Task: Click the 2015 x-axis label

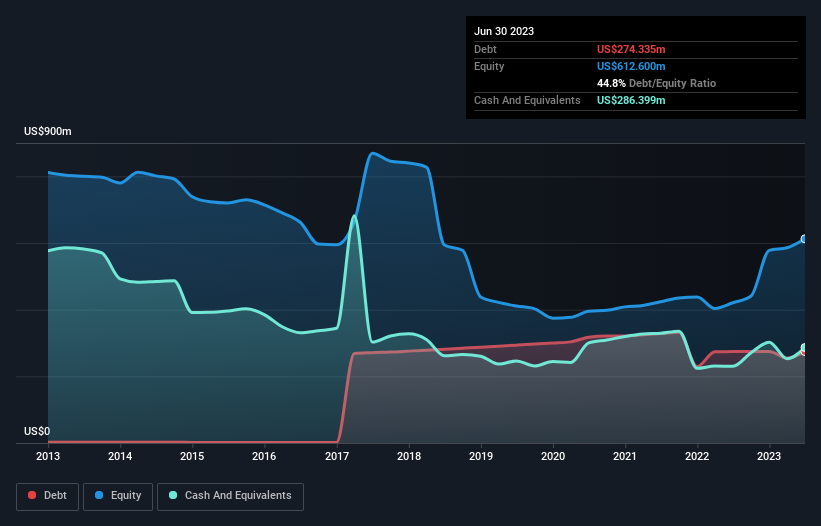Action: point(192,456)
